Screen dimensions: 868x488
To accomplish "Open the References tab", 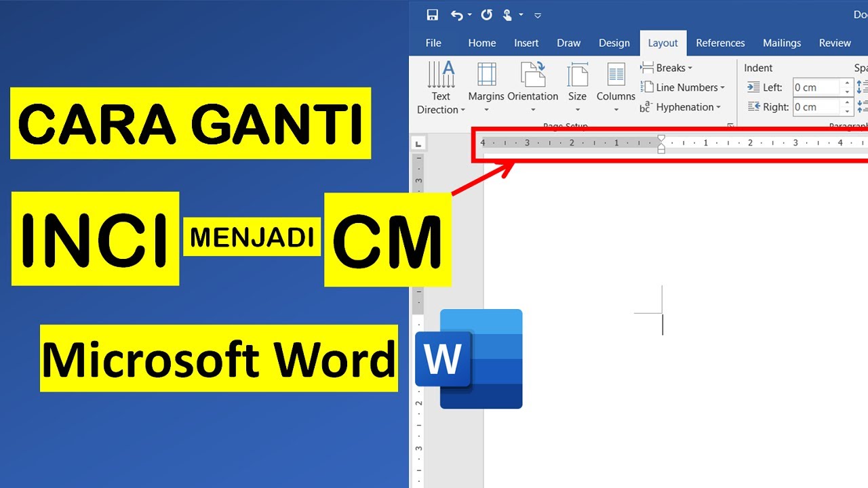I will 720,43.
